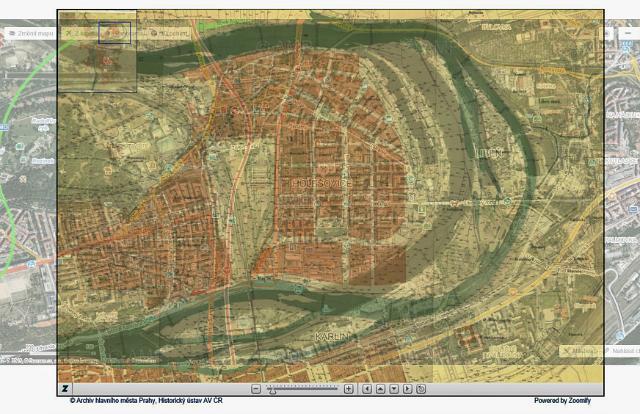This screenshot has height=414, width=640.
Task: Reset the map view with reset button
Action: coord(421,389)
